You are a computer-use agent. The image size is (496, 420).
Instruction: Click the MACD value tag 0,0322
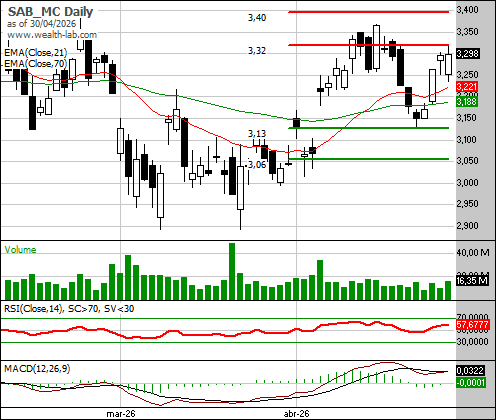tap(470, 370)
